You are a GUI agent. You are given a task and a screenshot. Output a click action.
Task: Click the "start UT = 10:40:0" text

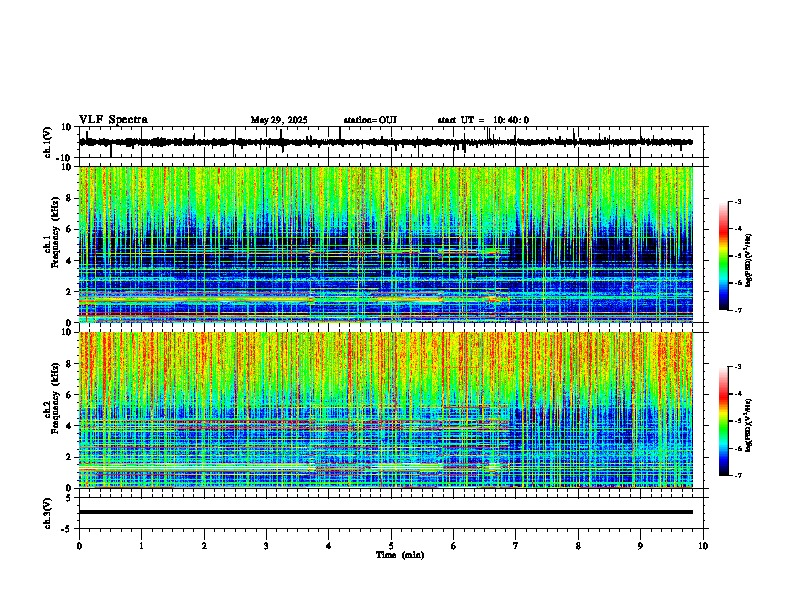483,120
